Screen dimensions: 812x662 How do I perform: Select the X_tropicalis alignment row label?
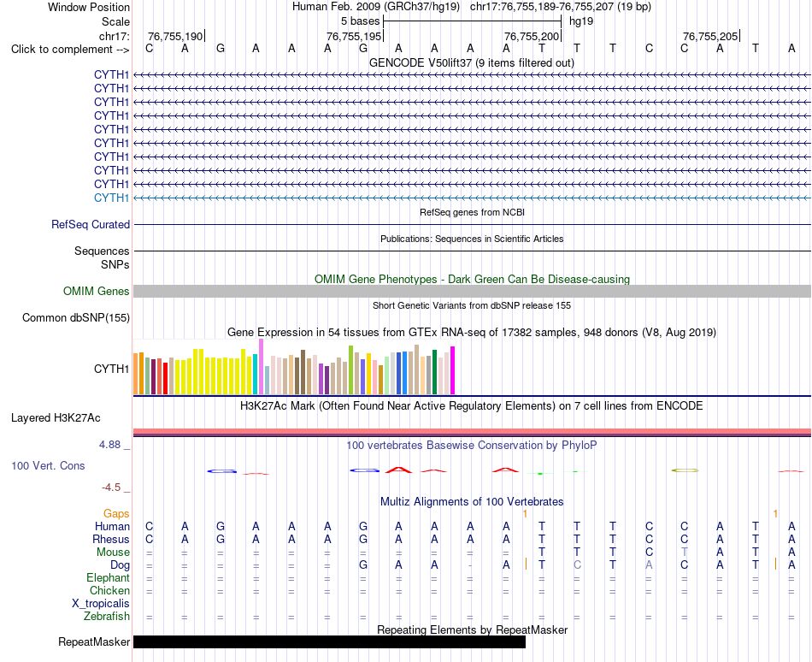pos(101,604)
